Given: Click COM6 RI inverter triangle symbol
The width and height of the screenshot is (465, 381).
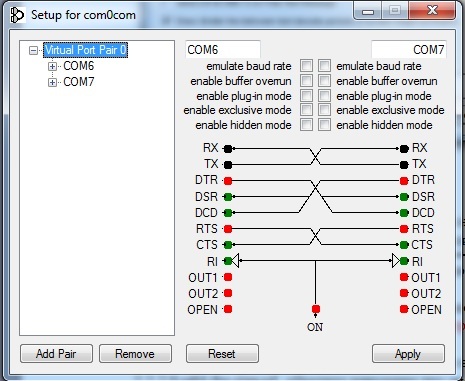Looking at the screenshot, I should [235, 261].
